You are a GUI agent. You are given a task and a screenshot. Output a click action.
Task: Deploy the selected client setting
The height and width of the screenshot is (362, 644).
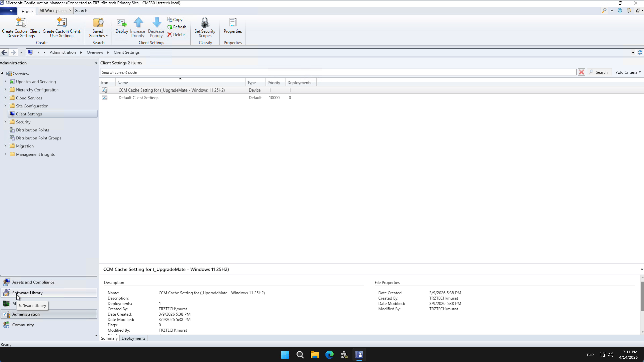point(122,26)
